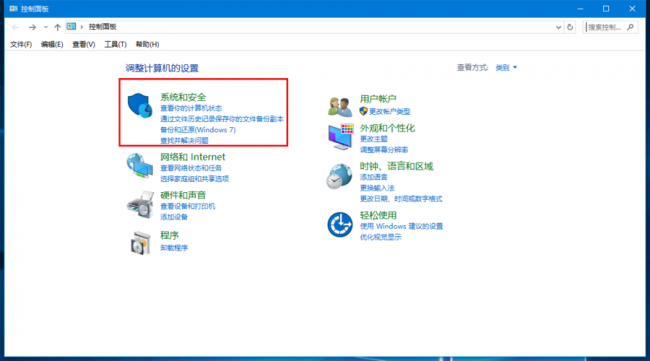Open the Ease of Access icon
The height and width of the screenshot is (361, 650).
point(340,225)
